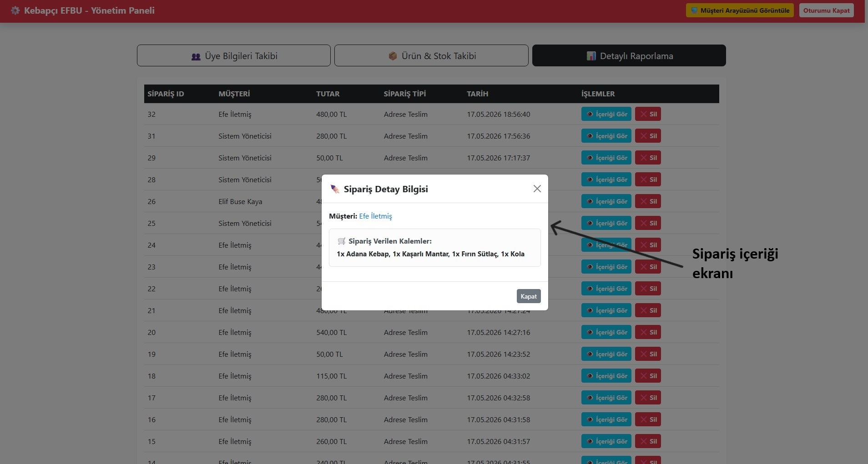Select the Detaylı Raporlama tab
The width and height of the screenshot is (868, 464).
[629, 56]
